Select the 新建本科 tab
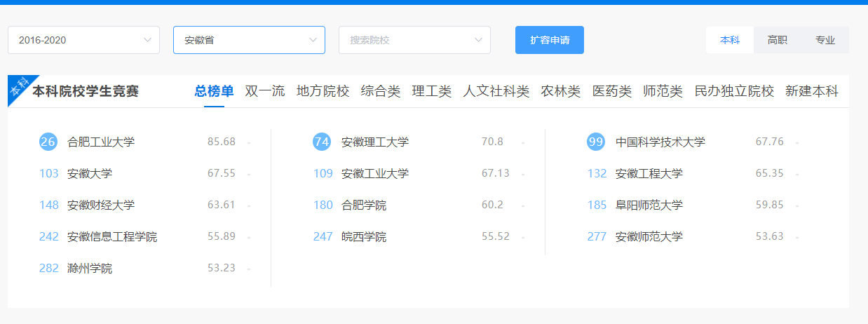This screenshot has width=868, height=324. (x=812, y=91)
